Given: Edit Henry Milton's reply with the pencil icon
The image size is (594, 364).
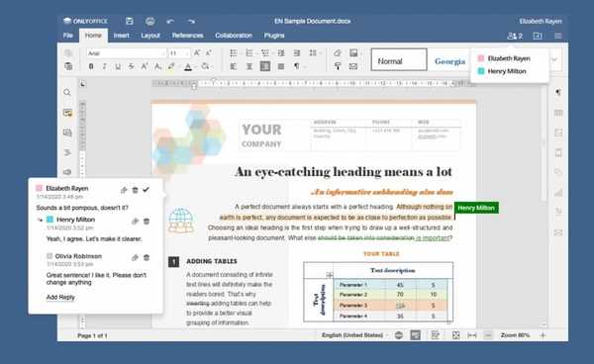Looking at the screenshot, I should click(x=135, y=221).
